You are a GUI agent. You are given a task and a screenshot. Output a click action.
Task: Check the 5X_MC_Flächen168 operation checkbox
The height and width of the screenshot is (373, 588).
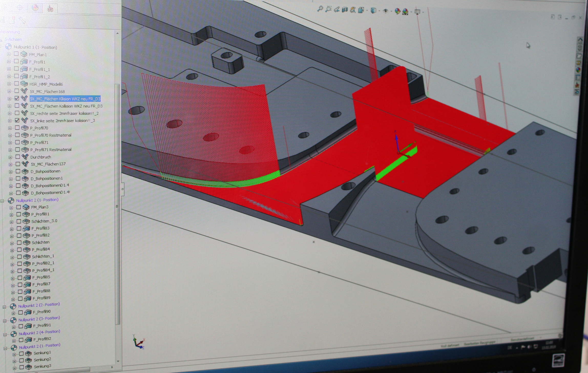coord(17,91)
